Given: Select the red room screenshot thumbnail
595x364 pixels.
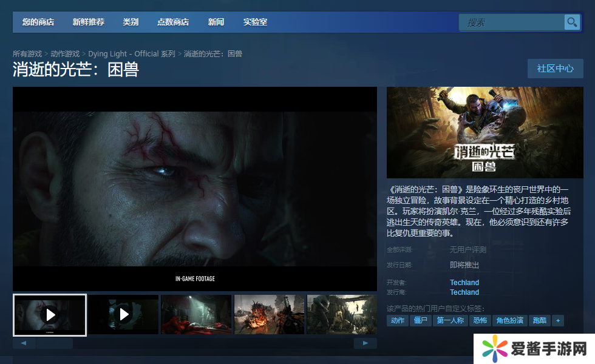Looking at the screenshot, I should 196,314.
